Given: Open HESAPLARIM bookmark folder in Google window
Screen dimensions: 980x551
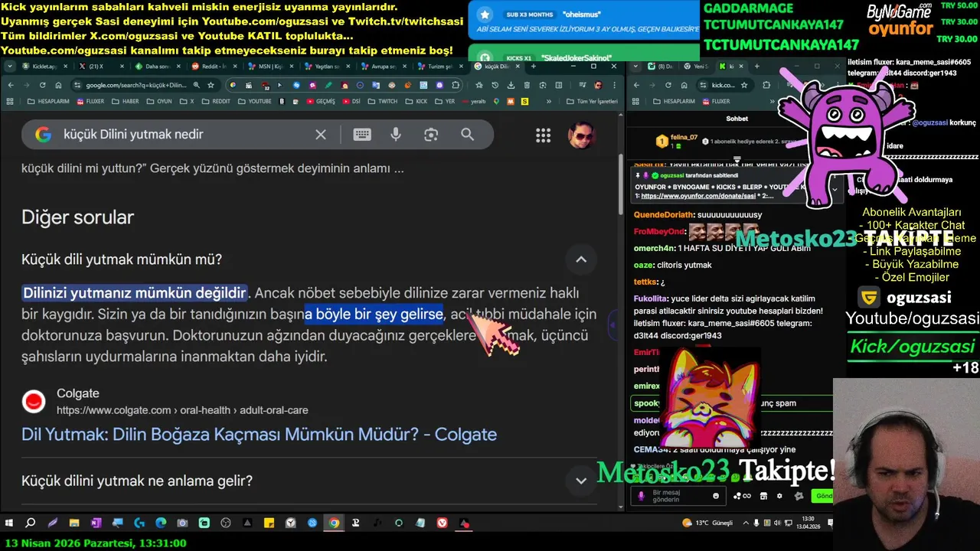Looking at the screenshot, I should 48,101.
